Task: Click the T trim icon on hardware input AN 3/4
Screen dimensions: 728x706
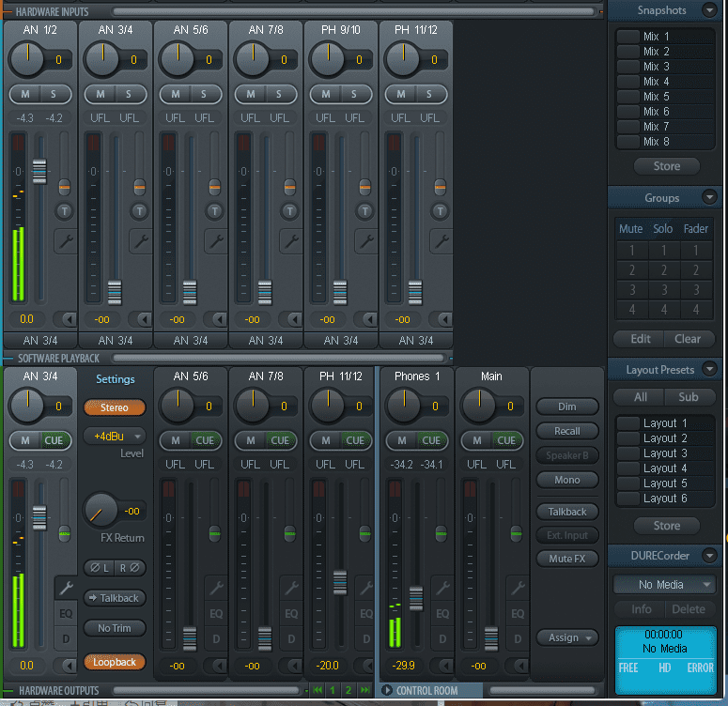Action: coord(139,211)
